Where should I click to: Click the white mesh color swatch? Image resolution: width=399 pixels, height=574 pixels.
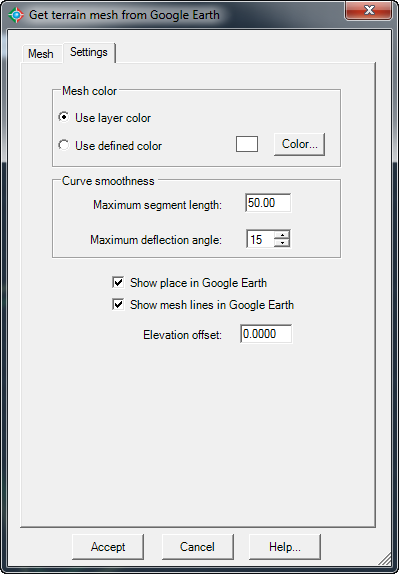247,144
